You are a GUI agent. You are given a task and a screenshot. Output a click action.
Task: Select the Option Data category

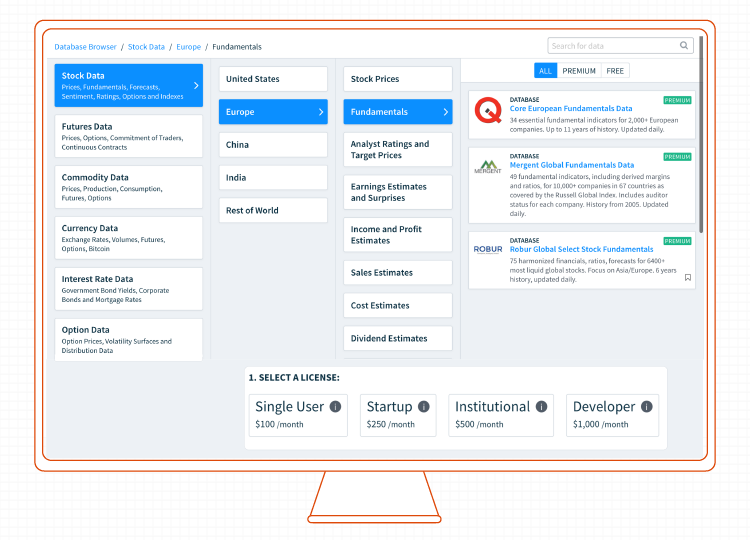(x=129, y=340)
